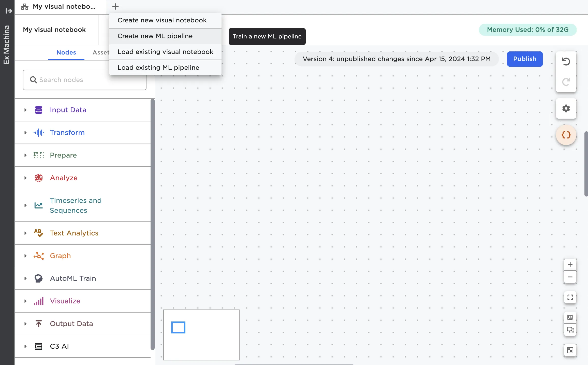Toggle the minimap icon at bottom right

pos(570,350)
